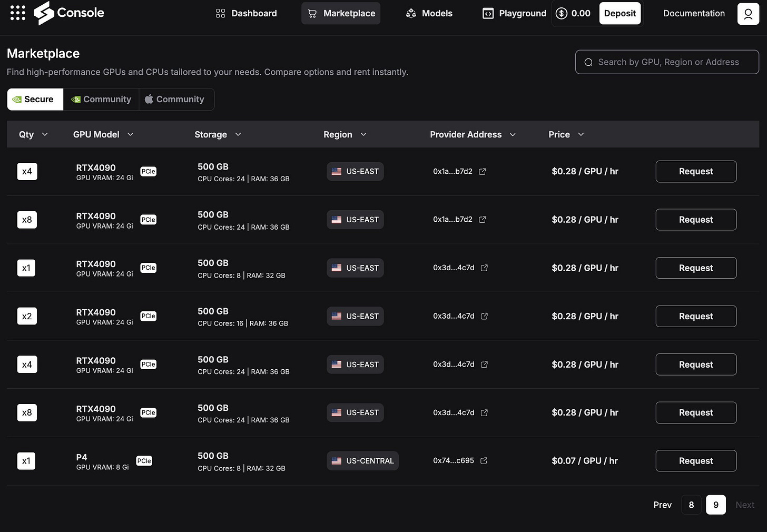Select the NVIDIA Community tab

point(101,100)
